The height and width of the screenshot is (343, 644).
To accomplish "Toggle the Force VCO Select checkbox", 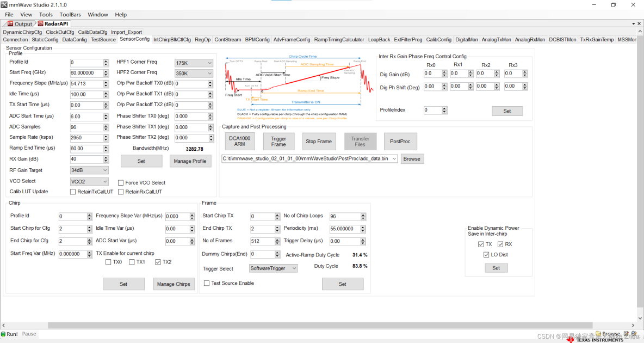I will pyautogui.click(x=121, y=183).
